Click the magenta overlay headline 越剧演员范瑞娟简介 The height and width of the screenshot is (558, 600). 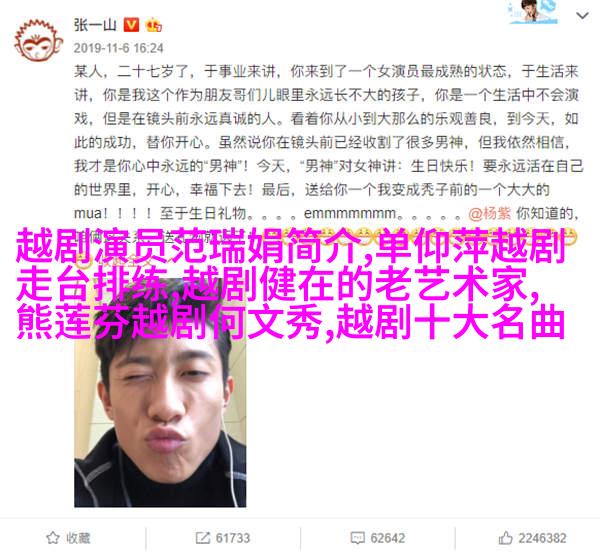click(x=192, y=245)
